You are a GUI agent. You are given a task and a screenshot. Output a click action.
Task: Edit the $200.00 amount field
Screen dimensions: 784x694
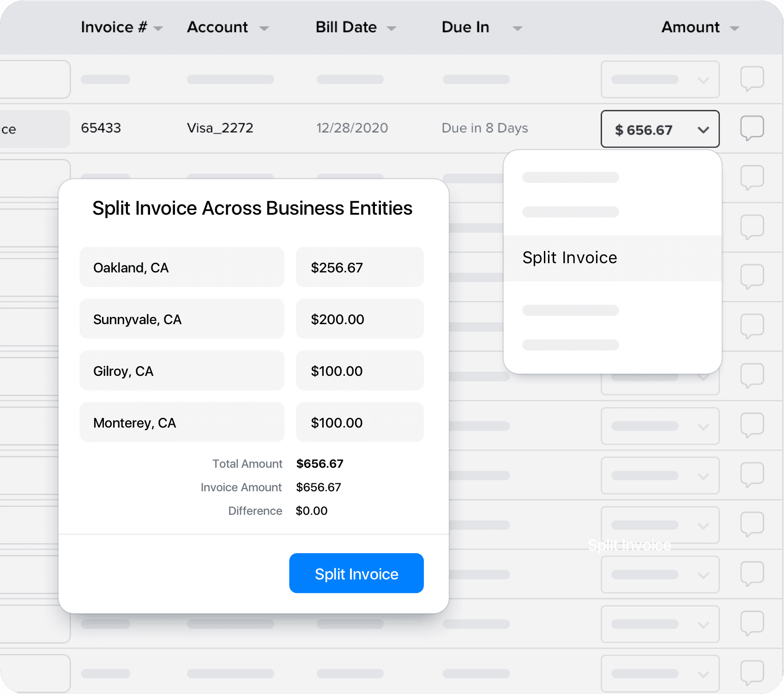(x=359, y=319)
